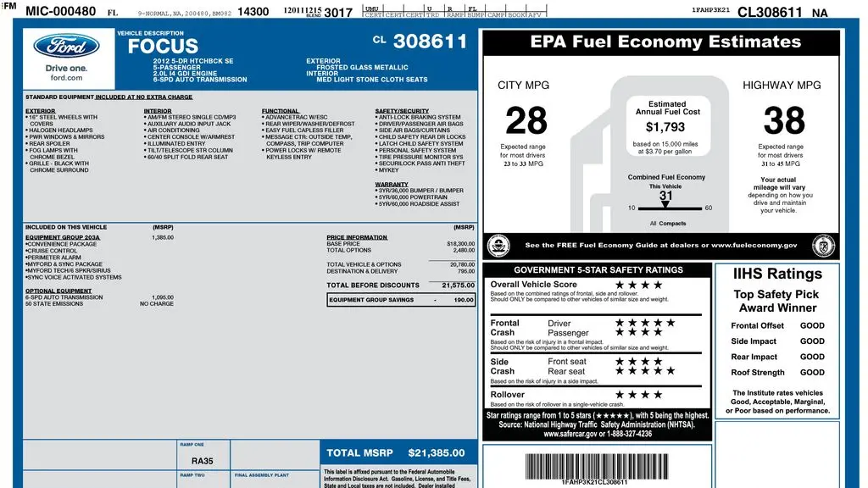Select the Safety/Security column heading
Viewport: 868px width, 488px height.
point(402,111)
